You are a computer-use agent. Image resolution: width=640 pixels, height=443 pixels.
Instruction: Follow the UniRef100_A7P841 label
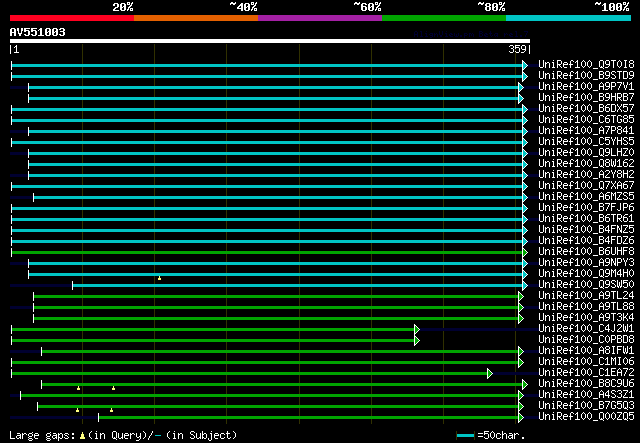pos(586,131)
